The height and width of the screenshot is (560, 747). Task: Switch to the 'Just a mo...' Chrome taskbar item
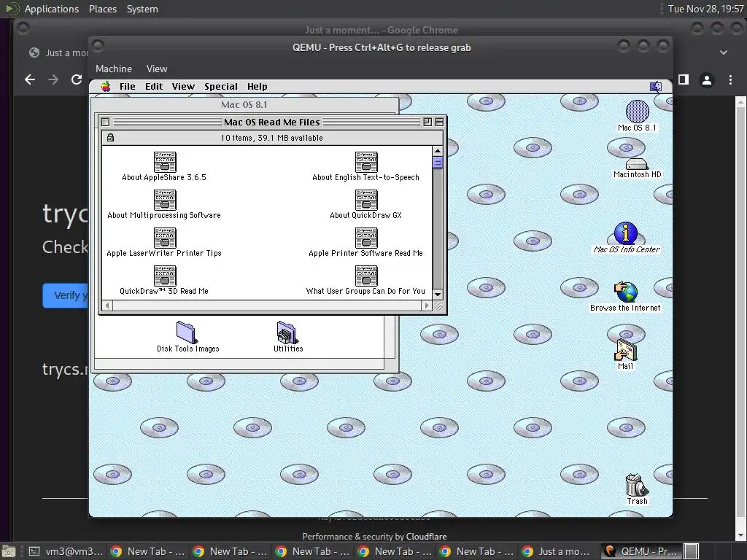(560, 551)
